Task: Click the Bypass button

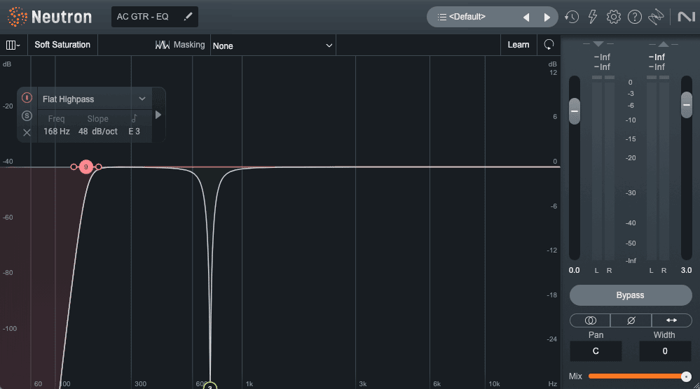Action: click(x=630, y=295)
